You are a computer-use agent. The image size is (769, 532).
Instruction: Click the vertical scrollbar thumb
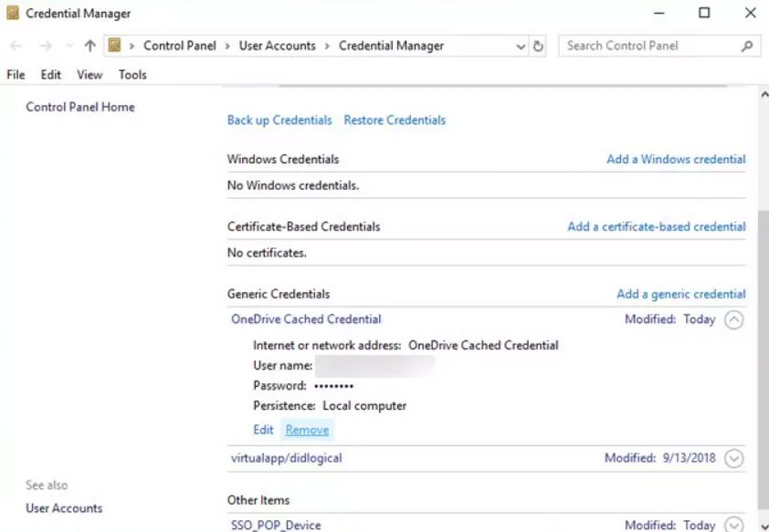764,361
